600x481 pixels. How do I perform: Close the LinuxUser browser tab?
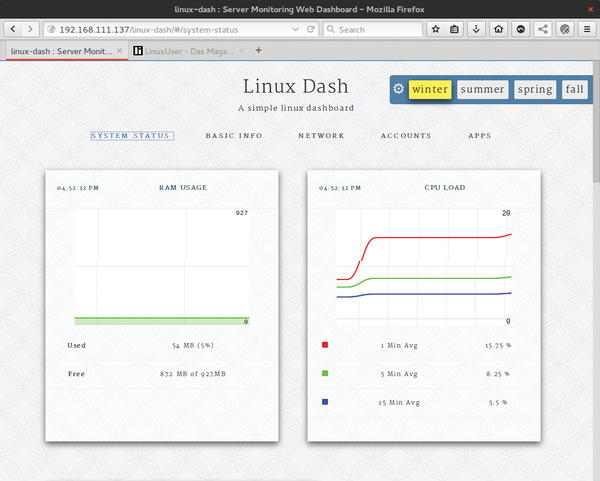(x=241, y=51)
